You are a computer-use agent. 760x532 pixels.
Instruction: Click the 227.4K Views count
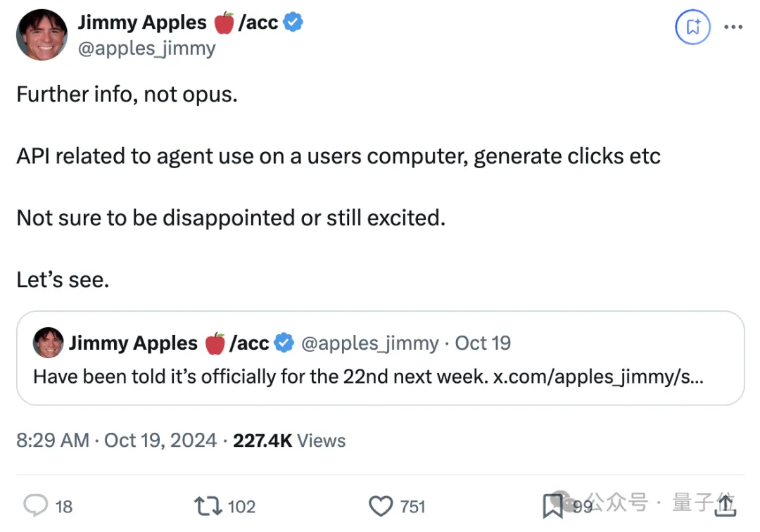click(289, 441)
